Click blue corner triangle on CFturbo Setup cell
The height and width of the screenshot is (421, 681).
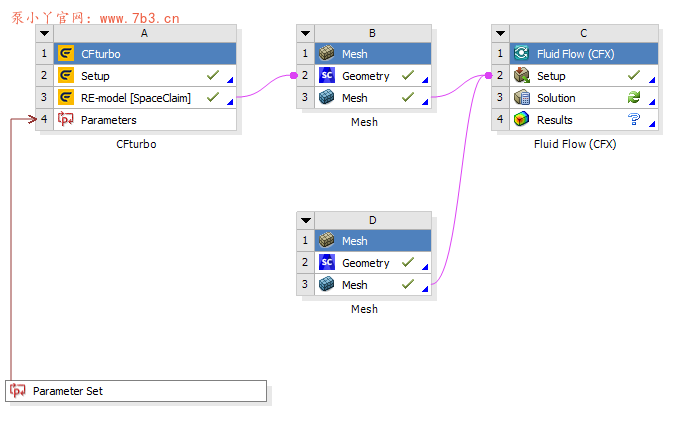(231, 80)
